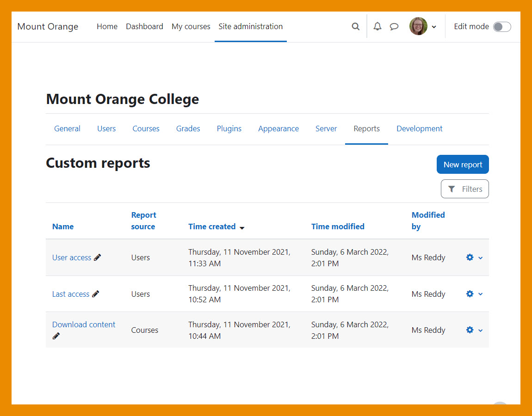This screenshot has width=532, height=416.
Task: Switch to the Appearance tab
Action: 278,128
